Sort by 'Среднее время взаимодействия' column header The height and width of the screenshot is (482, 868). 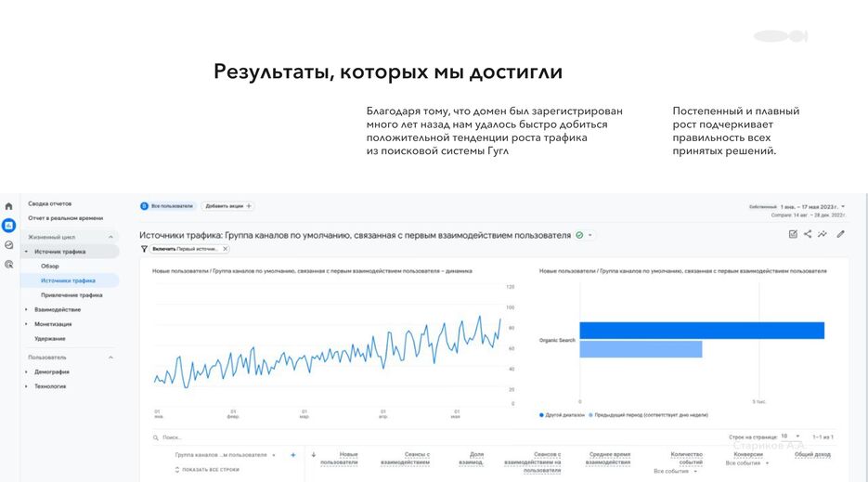pyautogui.click(x=608, y=458)
